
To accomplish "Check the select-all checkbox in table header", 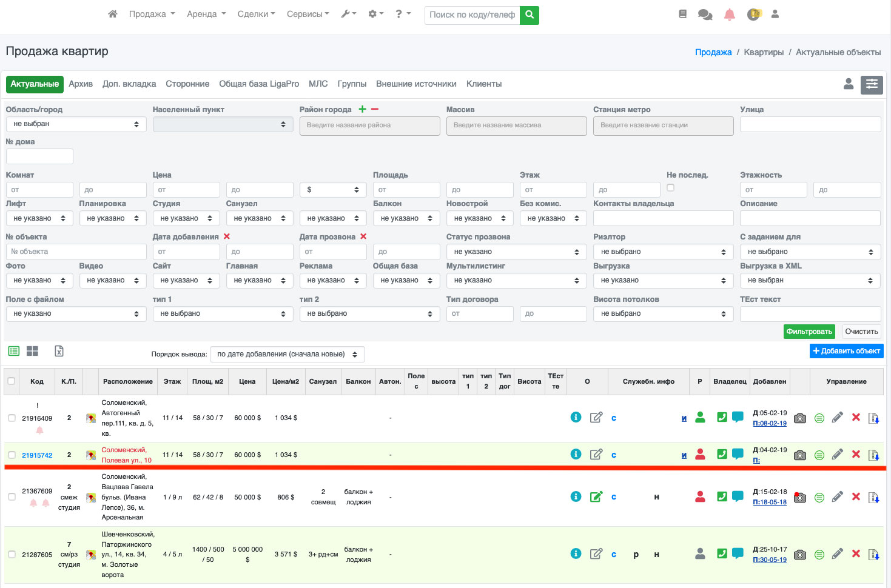I will coord(12,381).
